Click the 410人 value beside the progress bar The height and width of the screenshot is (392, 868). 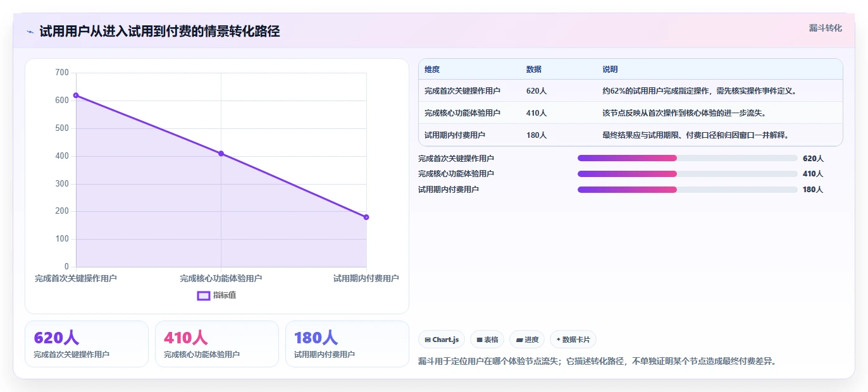pyautogui.click(x=813, y=174)
